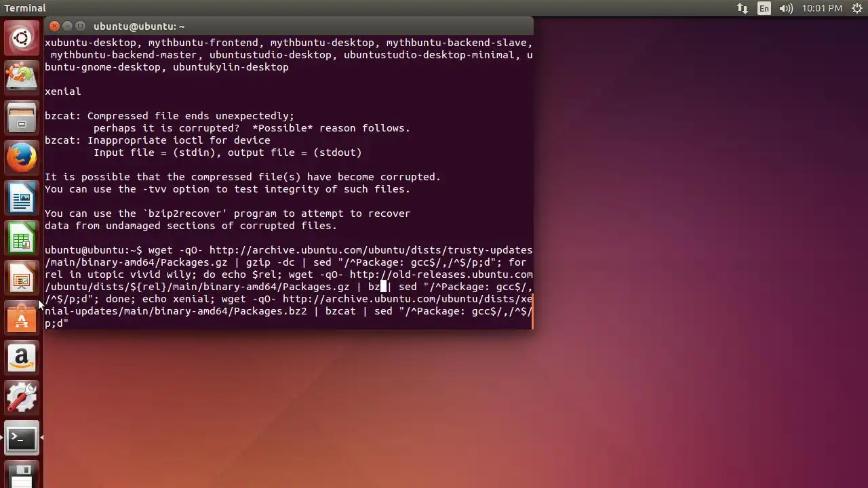Click 'perhaps it is corrupted?' line
Image resolution: width=868 pixels, height=488 pixels.
(252, 128)
